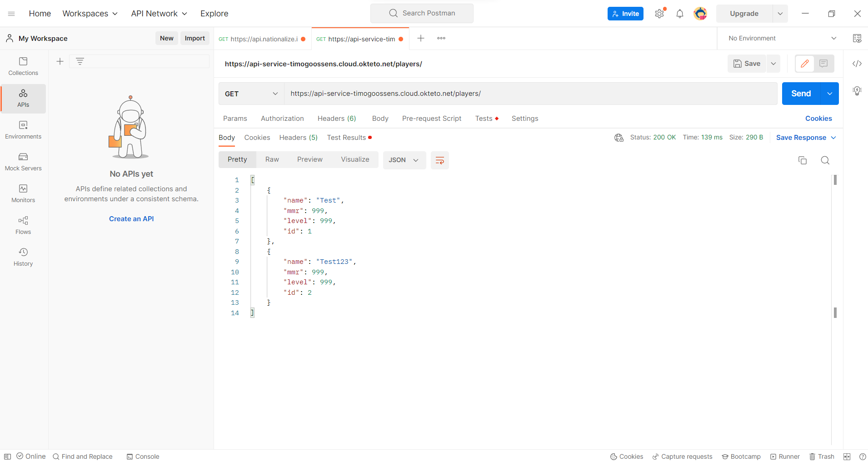Open the Console in the status bar

(x=143, y=456)
